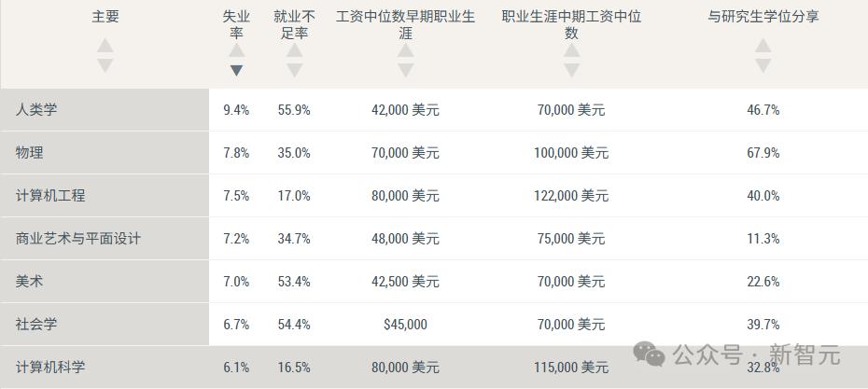The width and height of the screenshot is (868, 389).
Task: Select the 人类学 row label
Action: (x=36, y=110)
